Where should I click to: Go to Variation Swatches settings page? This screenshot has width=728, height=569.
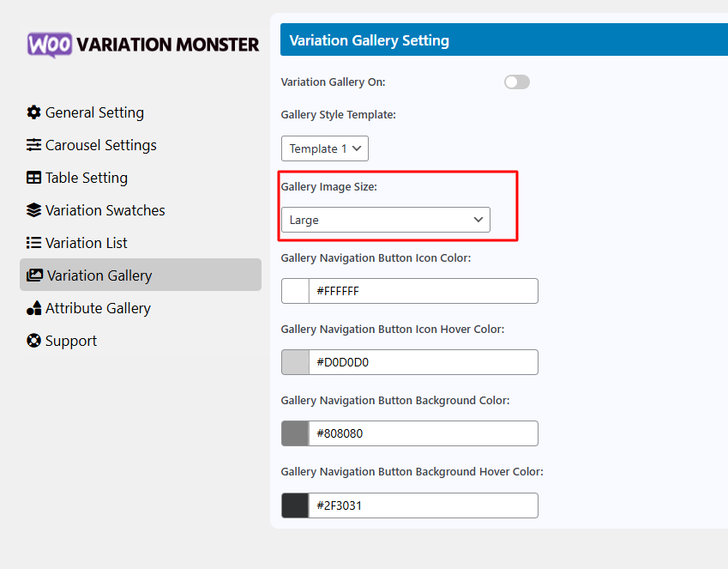click(96, 210)
